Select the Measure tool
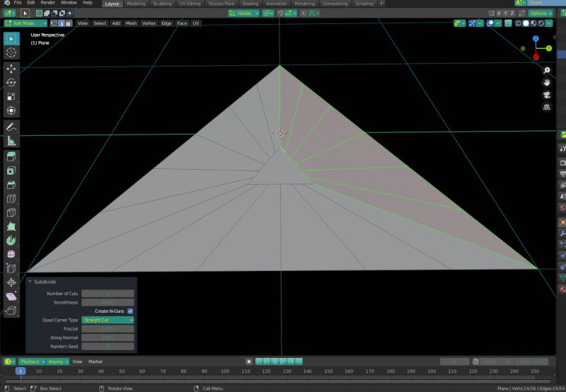This screenshot has height=392, width=566. click(11, 141)
